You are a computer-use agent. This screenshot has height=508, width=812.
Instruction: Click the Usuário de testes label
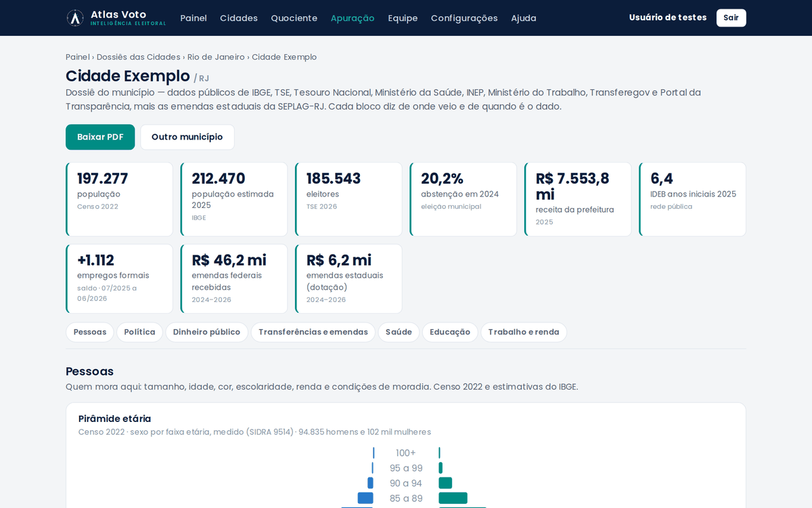(x=668, y=18)
